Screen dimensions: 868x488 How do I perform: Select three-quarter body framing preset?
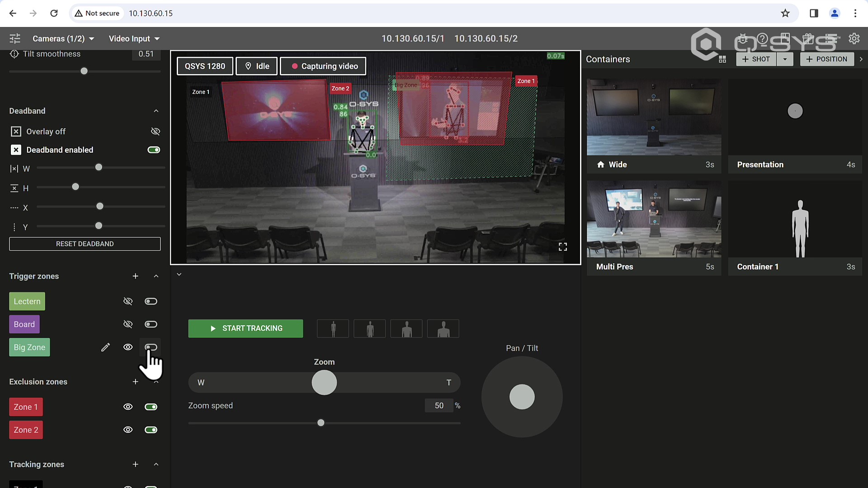point(370,328)
